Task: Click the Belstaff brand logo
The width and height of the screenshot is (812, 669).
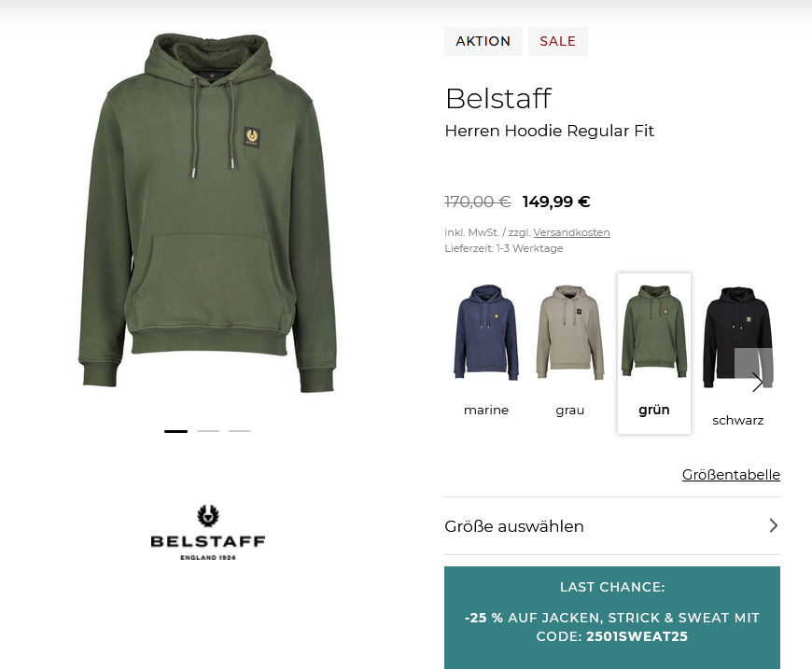Action: (x=208, y=532)
